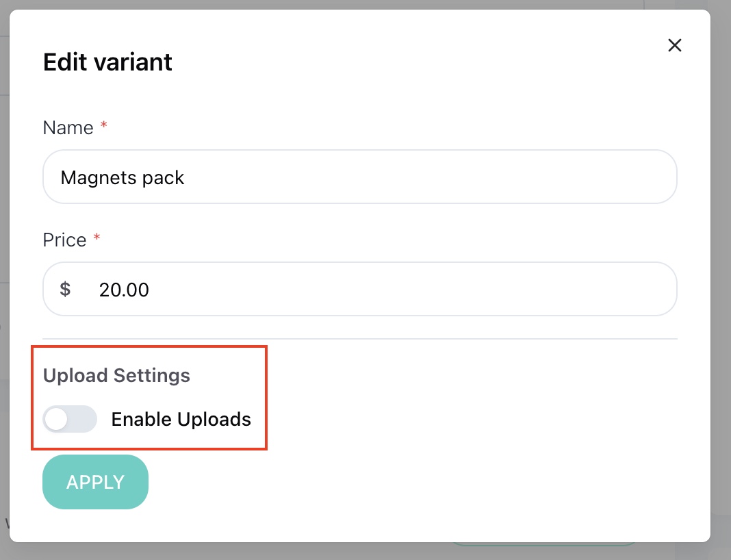
Task: Place cursor in Magnets pack text
Action: click(x=123, y=177)
